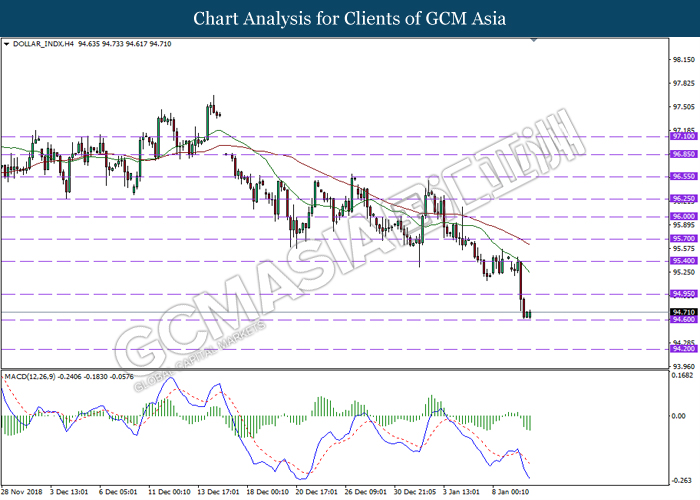Image resolution: width=700 pixels, height=500 pixels.
Task: Click the 98.150 price axis value
Action: pos(683,60)
